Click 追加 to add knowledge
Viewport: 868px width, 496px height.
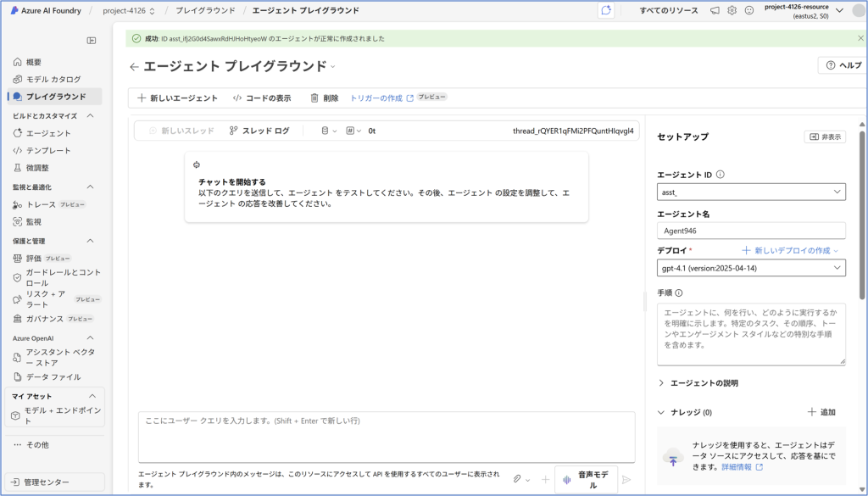(821, 412)
